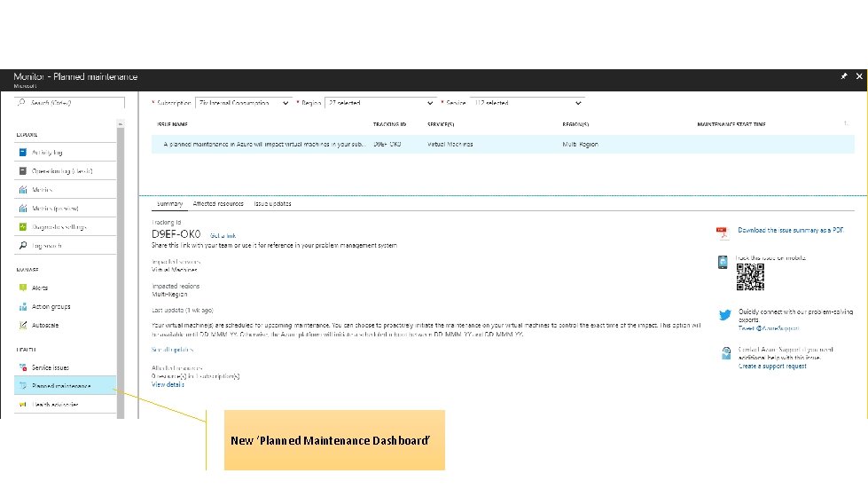868x489 pixels.
Task: Click the Diagnostics settings green icon
Action: (23, 227)
